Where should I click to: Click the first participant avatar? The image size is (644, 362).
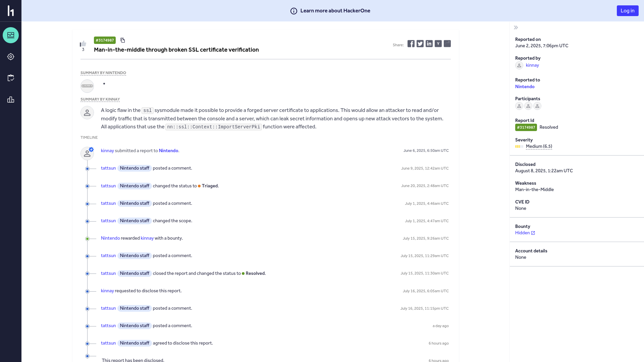tap(519, 106)
